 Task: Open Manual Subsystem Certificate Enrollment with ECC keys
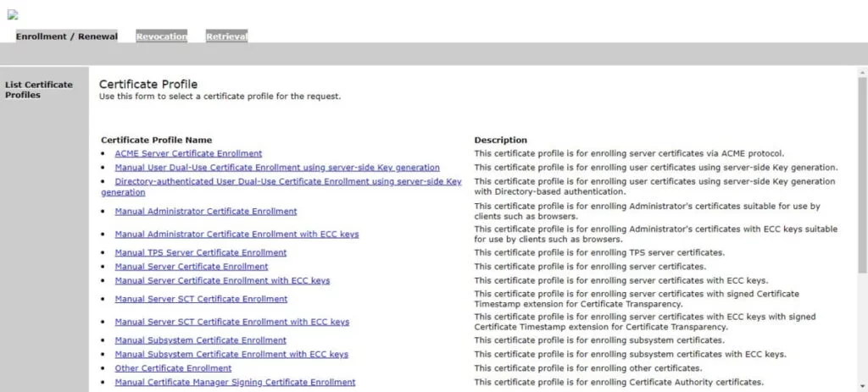[231, 355]
